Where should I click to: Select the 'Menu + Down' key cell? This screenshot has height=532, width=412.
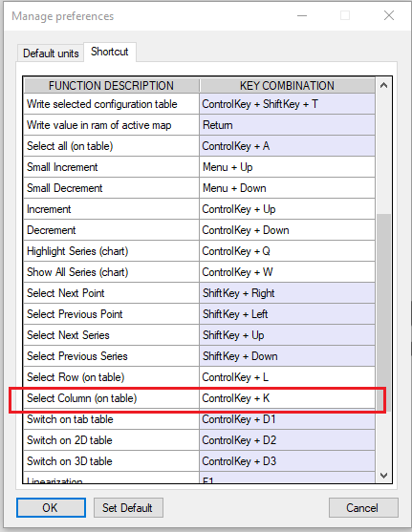pos(288,188)
